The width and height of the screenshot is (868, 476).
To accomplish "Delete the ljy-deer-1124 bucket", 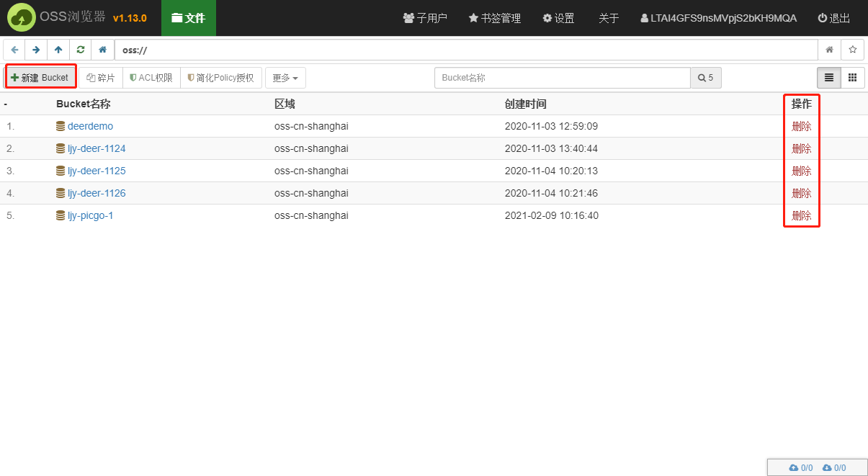I will pyautogui.click(x=801, y=148).
